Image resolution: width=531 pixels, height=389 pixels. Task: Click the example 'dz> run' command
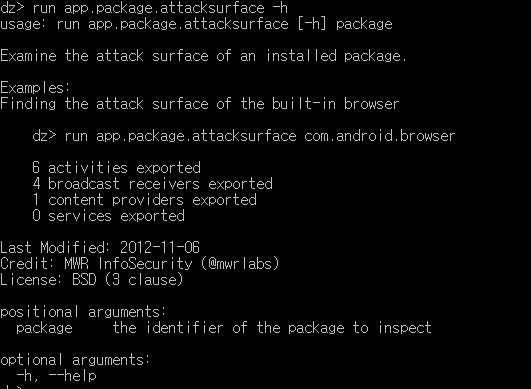click(x=244, y=136)
